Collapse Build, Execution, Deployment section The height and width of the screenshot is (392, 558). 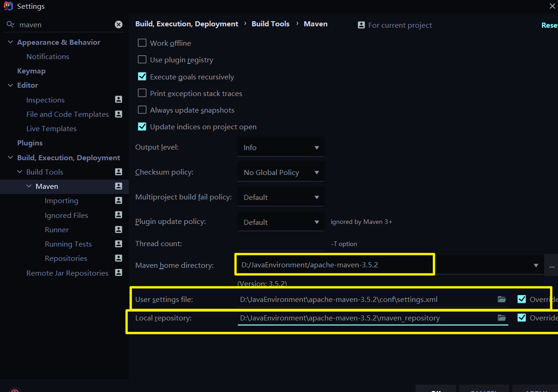[x=10, y=157]
